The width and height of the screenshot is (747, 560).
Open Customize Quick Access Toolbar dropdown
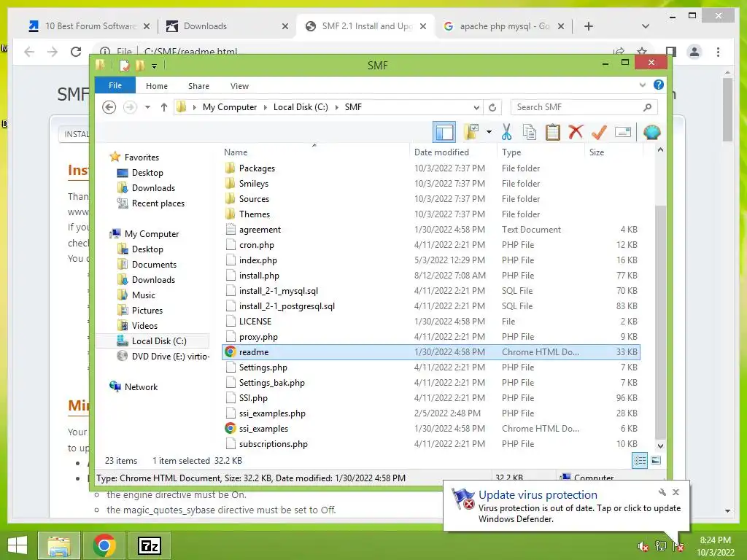click(154, 66)
